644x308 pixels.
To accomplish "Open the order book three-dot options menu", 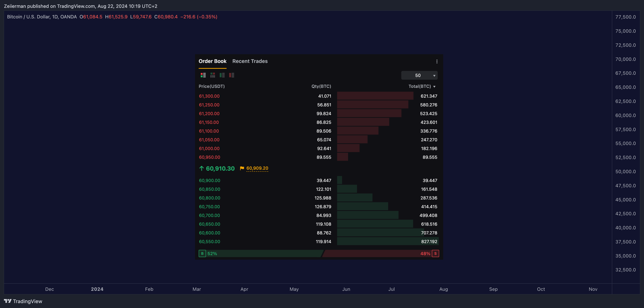I will pos(437,61).
